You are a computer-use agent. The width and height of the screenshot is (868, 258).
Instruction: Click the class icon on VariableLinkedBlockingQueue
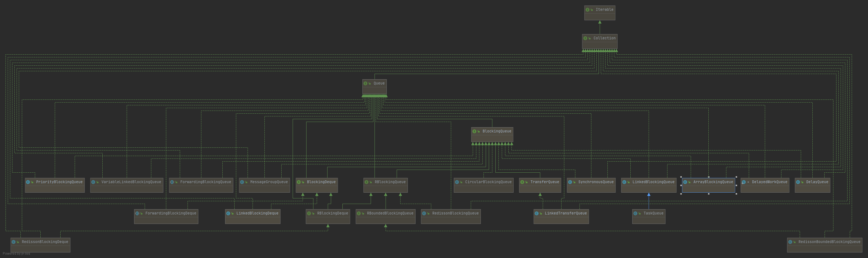(x=93, y=182)
